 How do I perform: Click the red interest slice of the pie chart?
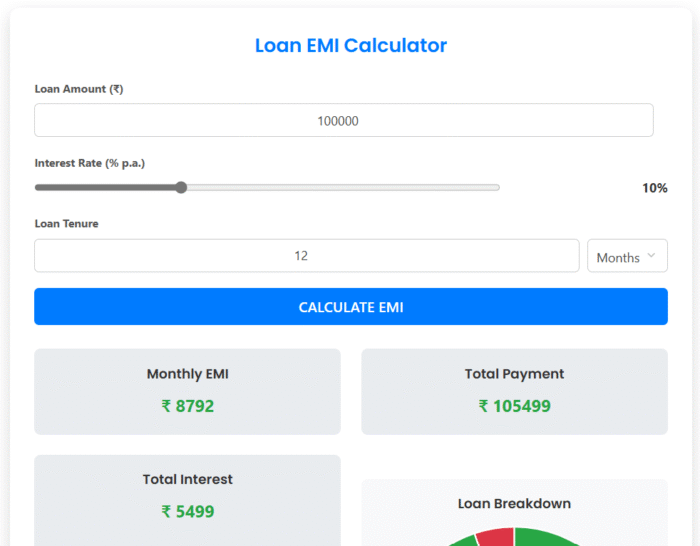pos(495,538)
